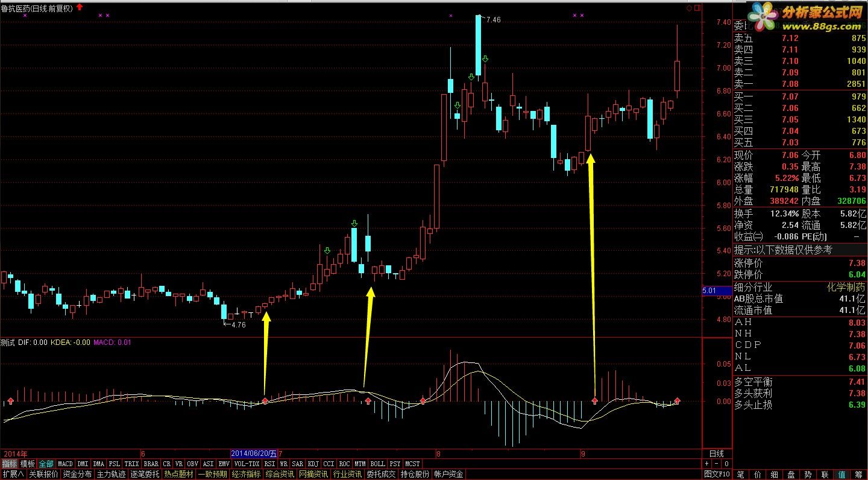This screenshot has height=480, width=868.
Task: Click the leftmost red up arrow in the MACD pane
Action: coord(10,401)
